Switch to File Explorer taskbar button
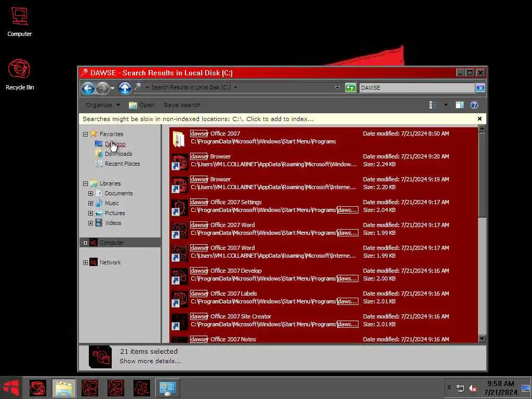The width and height of the screenshot is (532, 399). (x=64, y=388)
